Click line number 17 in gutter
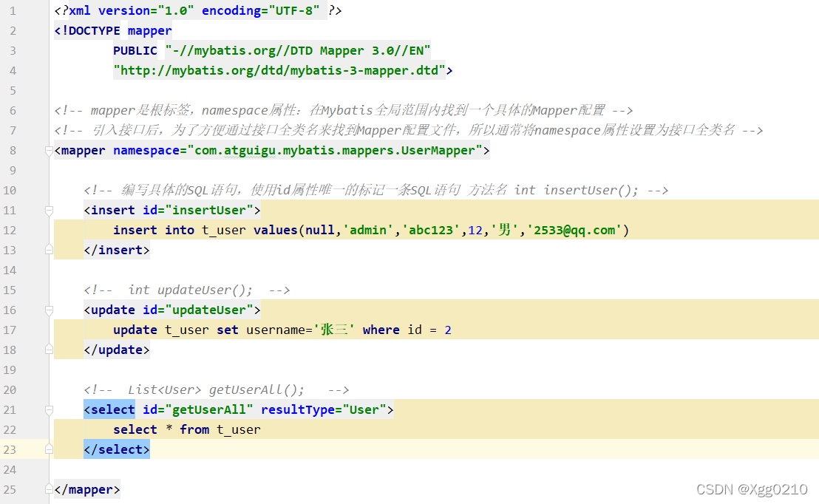Screen dimensions: 819x504 point(10,330)
